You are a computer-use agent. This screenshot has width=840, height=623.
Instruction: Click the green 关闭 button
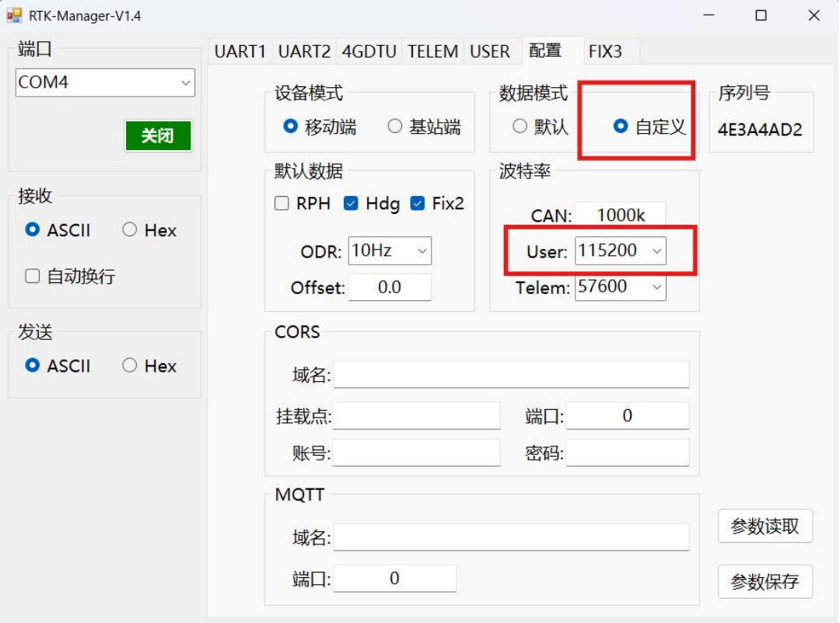[x=158, y=135]
